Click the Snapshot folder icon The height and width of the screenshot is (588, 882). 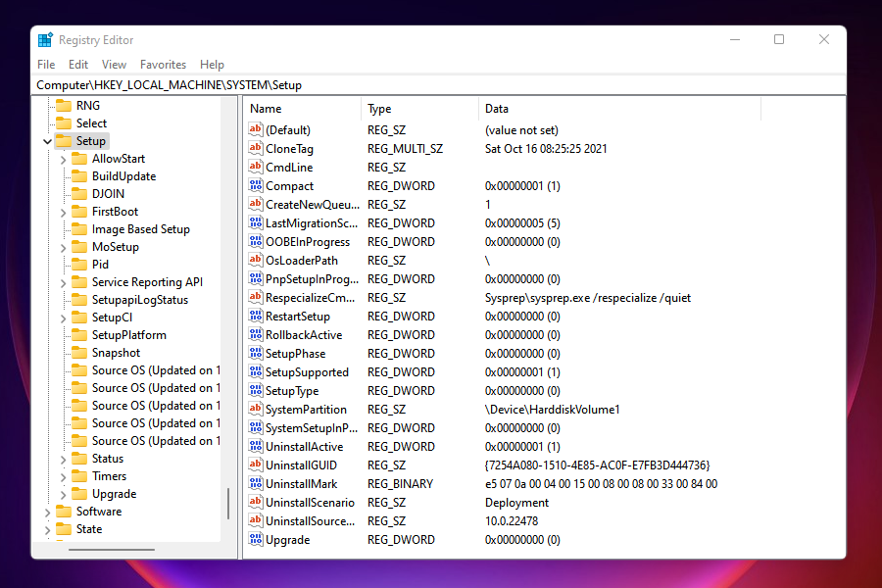tap(78, 352)
